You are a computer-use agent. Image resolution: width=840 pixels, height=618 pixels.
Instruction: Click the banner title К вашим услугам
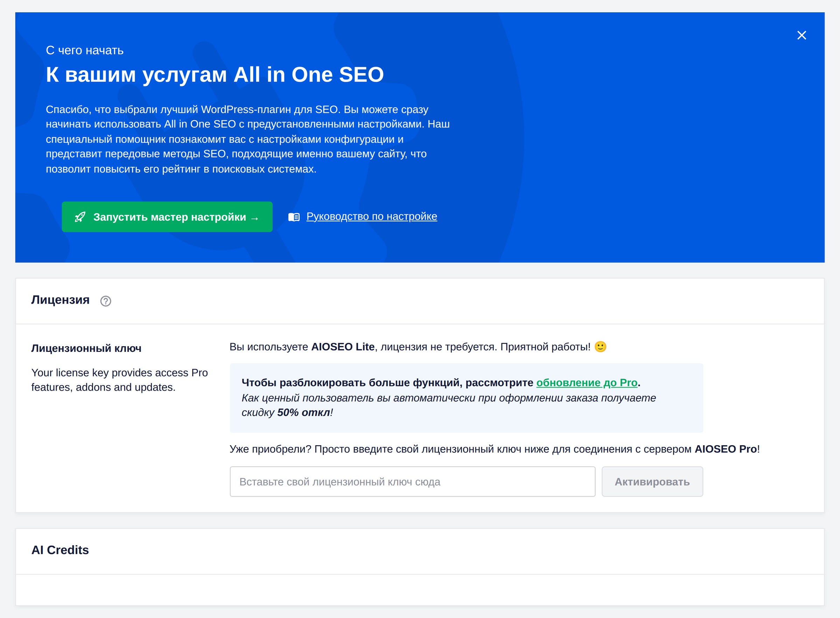[215, 74]
